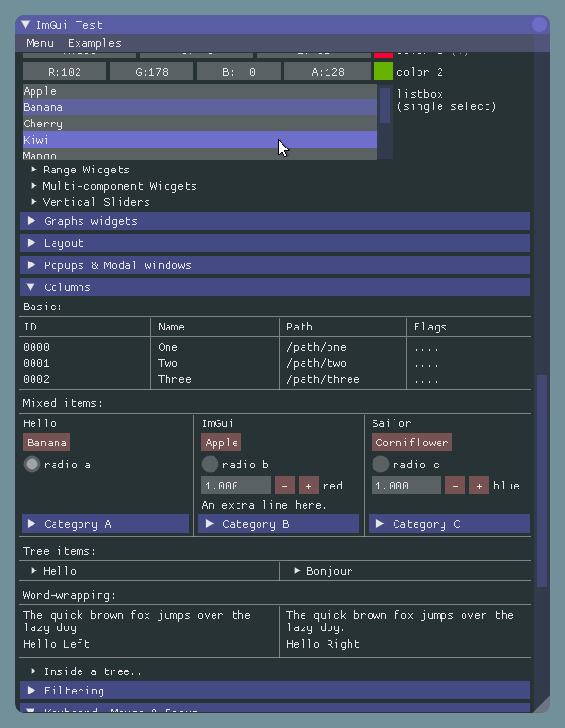This screenshot has height=728, width=565.
Task: Click the Corniflower button
Action: tap(412, 443)
